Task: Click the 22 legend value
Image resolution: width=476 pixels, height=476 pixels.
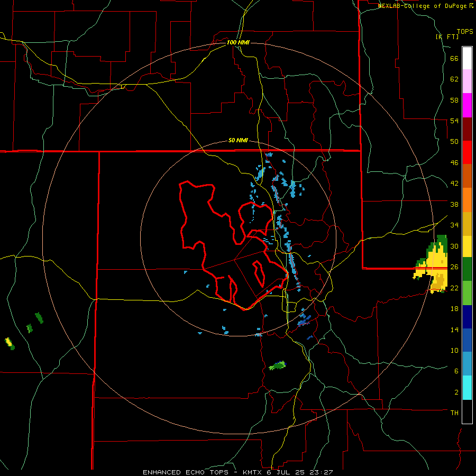Action: click(454, 288)
